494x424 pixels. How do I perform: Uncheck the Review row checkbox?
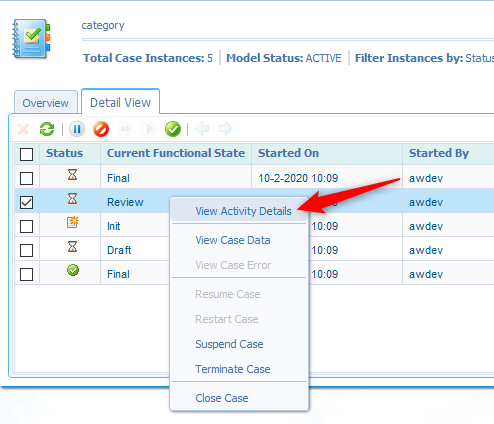coord(26,202)
